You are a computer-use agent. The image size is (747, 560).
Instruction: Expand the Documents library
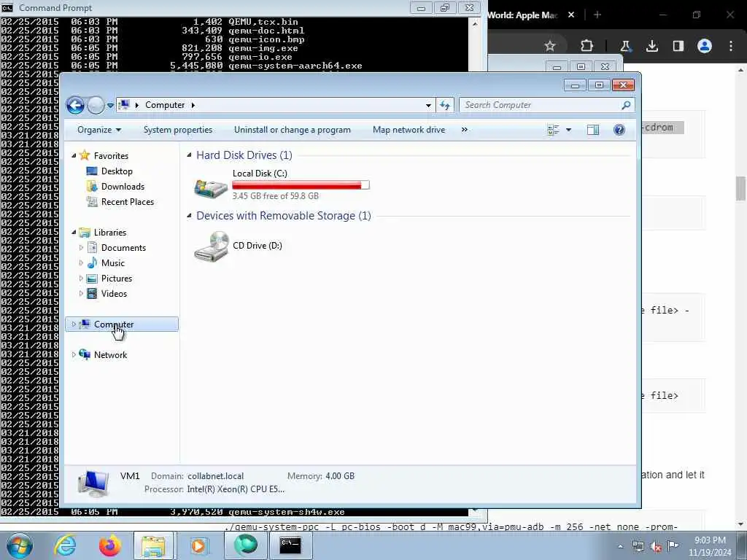[x=81, y=248]
